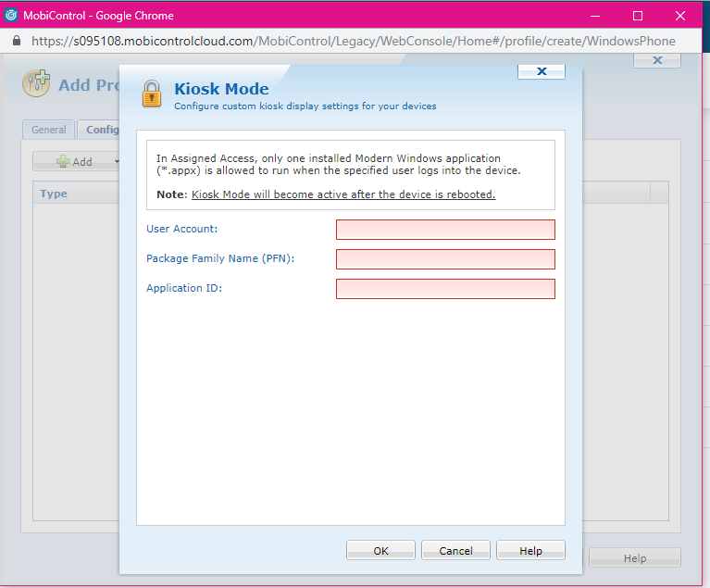Click the site security lock icon
Image resolution: width=710 pixels, height=588 pixels.
pos(16,41)
